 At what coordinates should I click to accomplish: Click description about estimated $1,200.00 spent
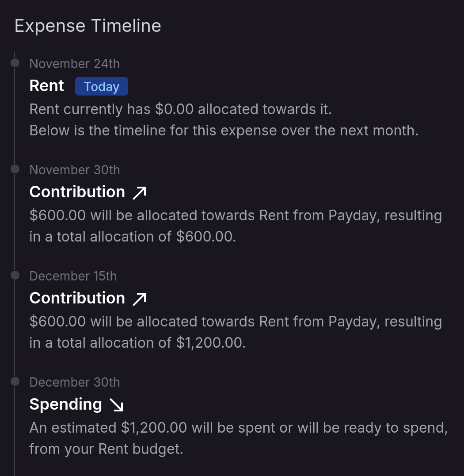pyautogui.click(x=238, y=438)
